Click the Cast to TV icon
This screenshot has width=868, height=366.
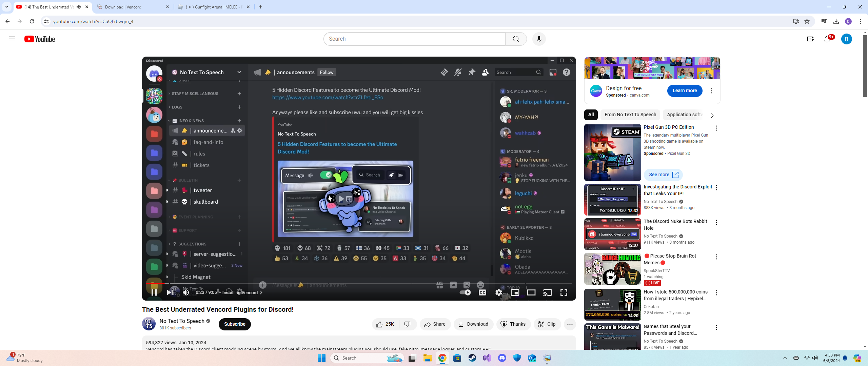click(x=547, y=292)
